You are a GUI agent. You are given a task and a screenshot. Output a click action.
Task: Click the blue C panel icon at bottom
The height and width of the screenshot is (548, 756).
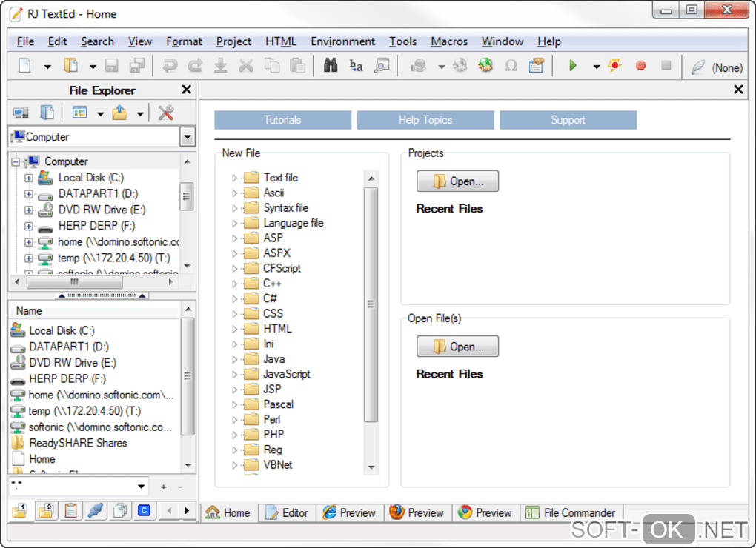[x=145, y=510]
